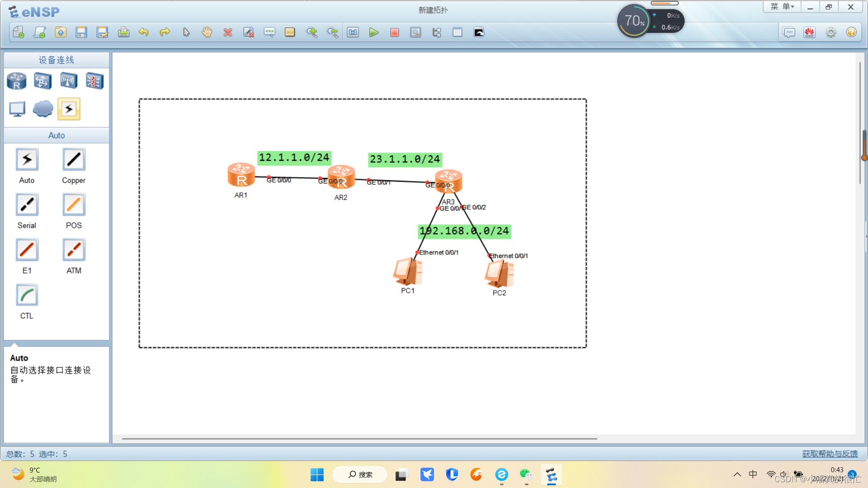Select the hand drag tool
The width and height of the screenshot is (868, 488).
pyautogui.click(x=207, y=32)
